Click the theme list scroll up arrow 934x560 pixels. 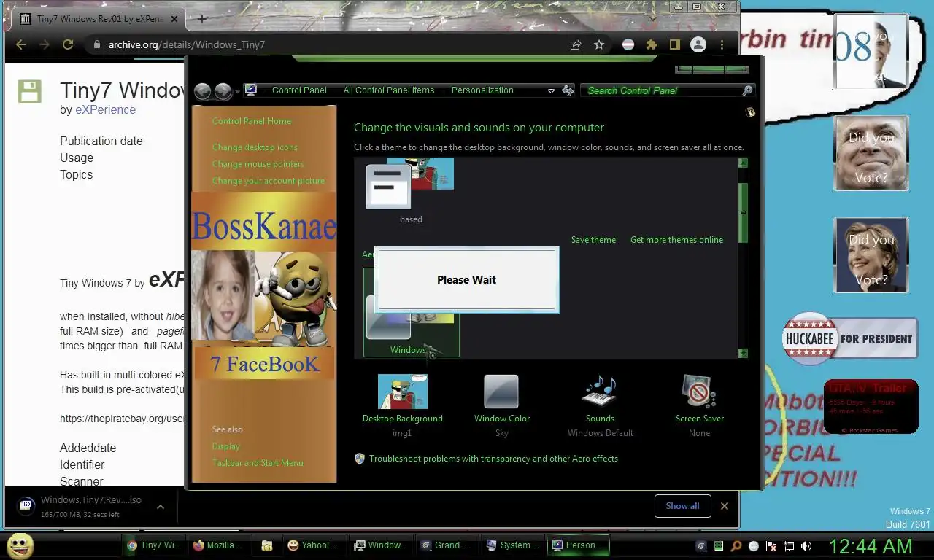(x=743, y=163)
